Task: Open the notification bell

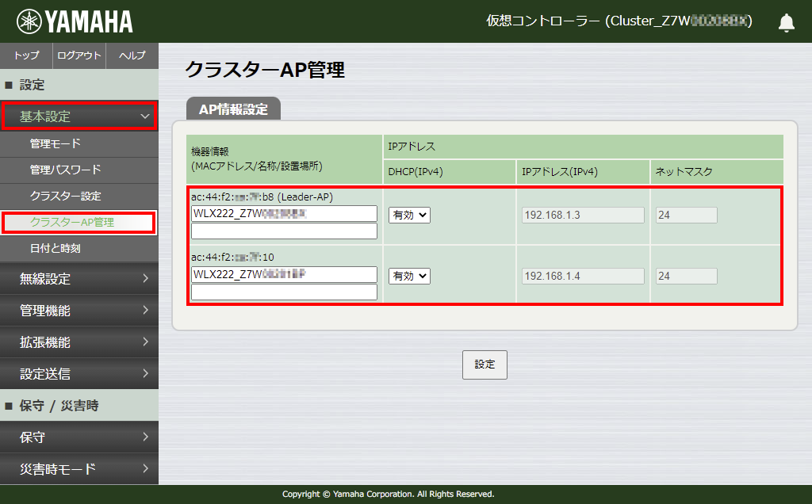Action: pos(786,22)
